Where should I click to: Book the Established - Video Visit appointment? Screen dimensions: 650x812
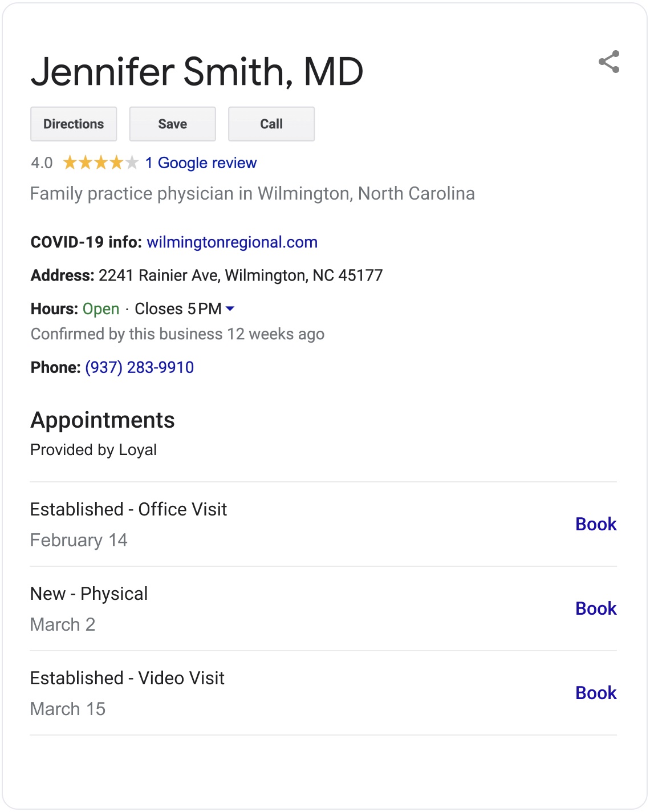click(596, 693)
